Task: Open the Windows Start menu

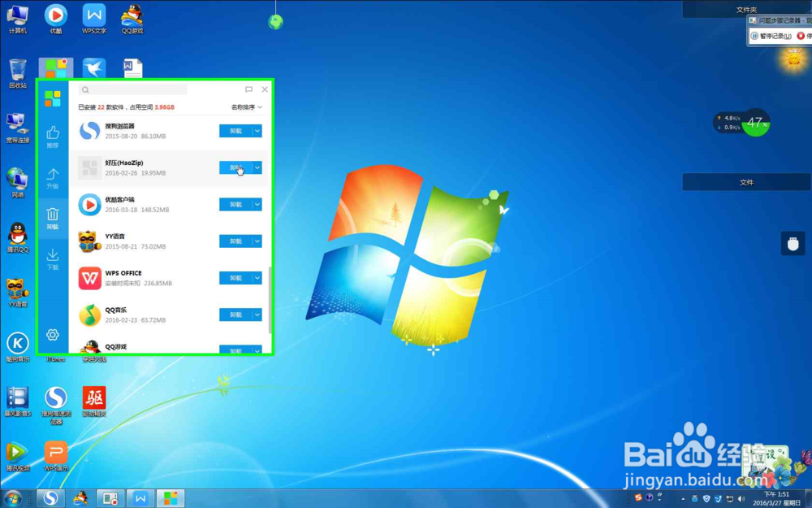Action: coord(12,499)
